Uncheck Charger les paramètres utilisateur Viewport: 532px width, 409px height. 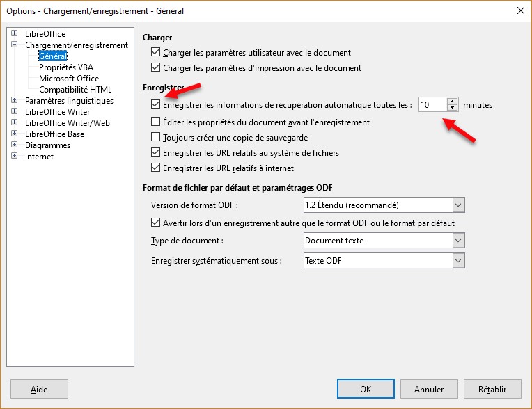(x=155, y=53)
